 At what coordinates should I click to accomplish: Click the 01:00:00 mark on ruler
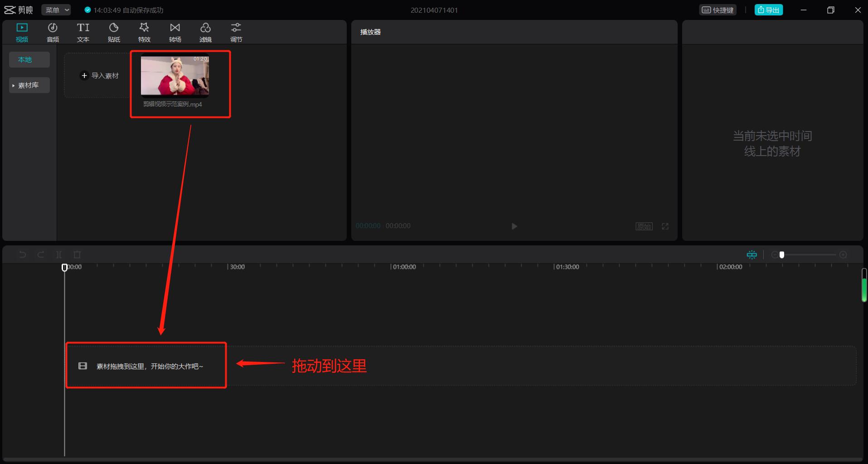[404, 267]
